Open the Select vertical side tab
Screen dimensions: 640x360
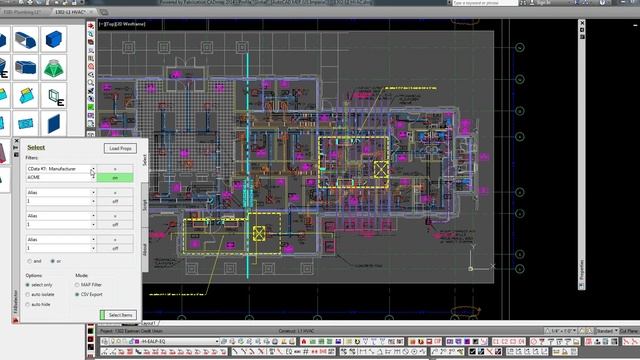(x=144, y=160)
